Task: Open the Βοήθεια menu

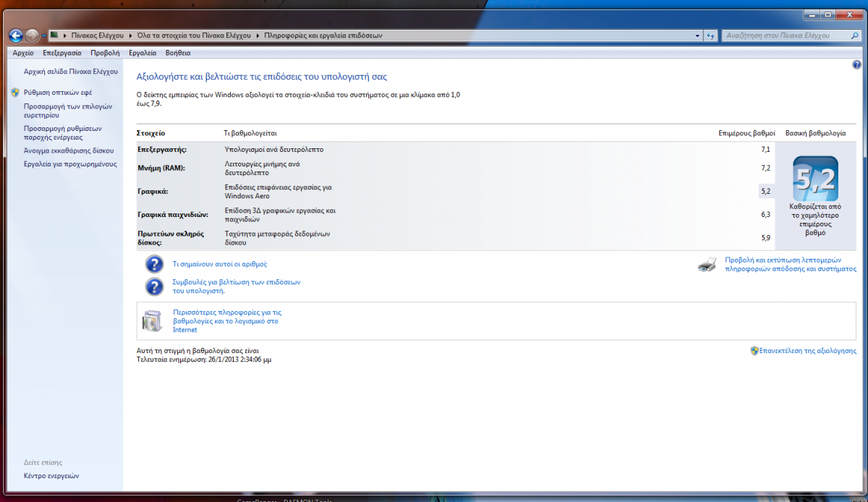Action: coord(178,53)
